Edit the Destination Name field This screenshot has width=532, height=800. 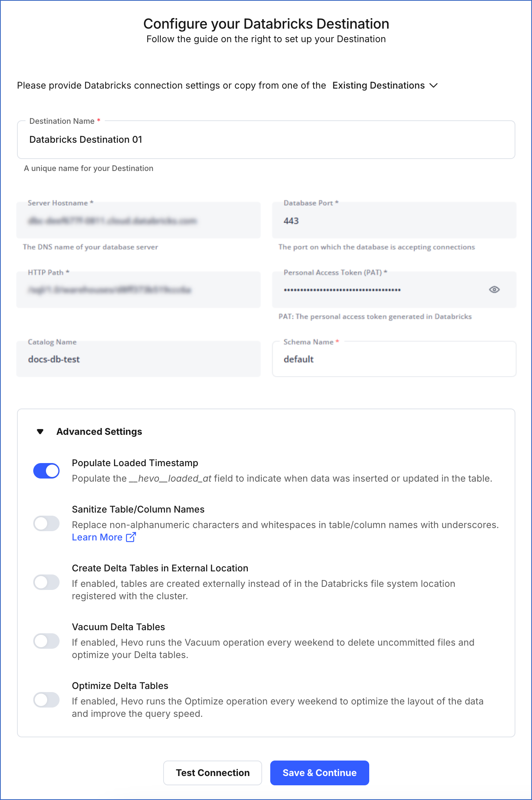(266, 140)
